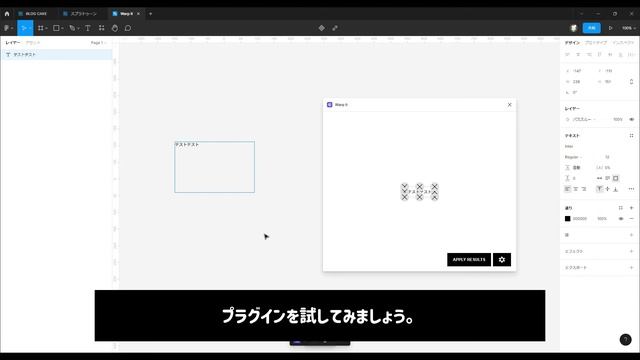The height and width of the screenshot is (360, 640).
Task: Click the user avatar in top toolbar
Action: coord(573,28)
